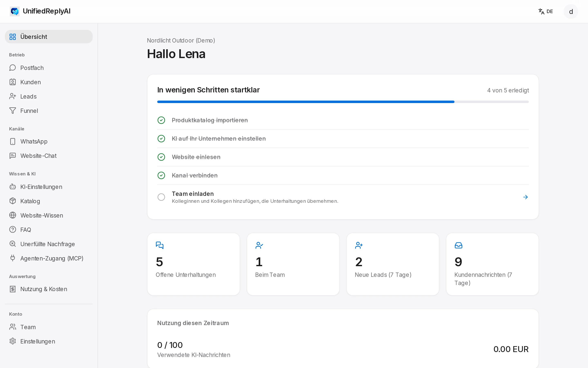Click the Postfach speech bubble icon

13,68
